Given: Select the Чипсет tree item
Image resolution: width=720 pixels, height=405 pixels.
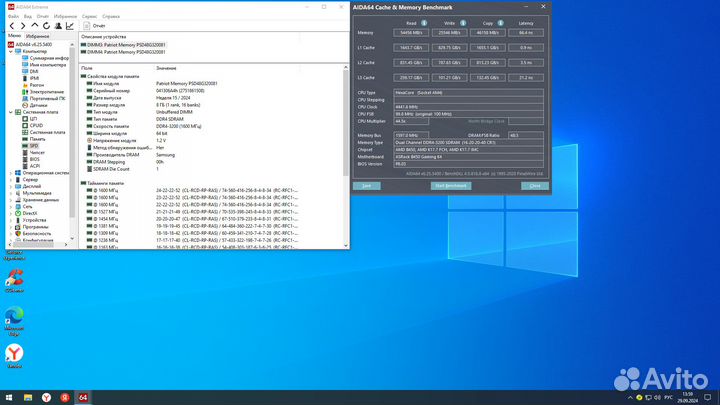Looking at the screenshot, I should tap(34, 152).
